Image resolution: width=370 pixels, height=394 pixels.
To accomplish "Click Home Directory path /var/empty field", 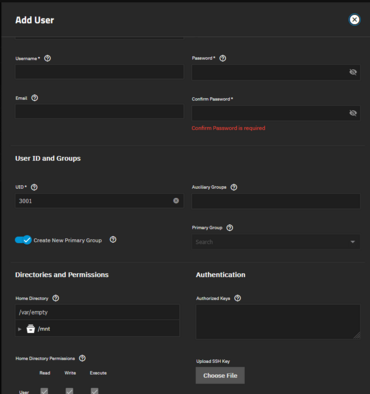I will (97, 312).
